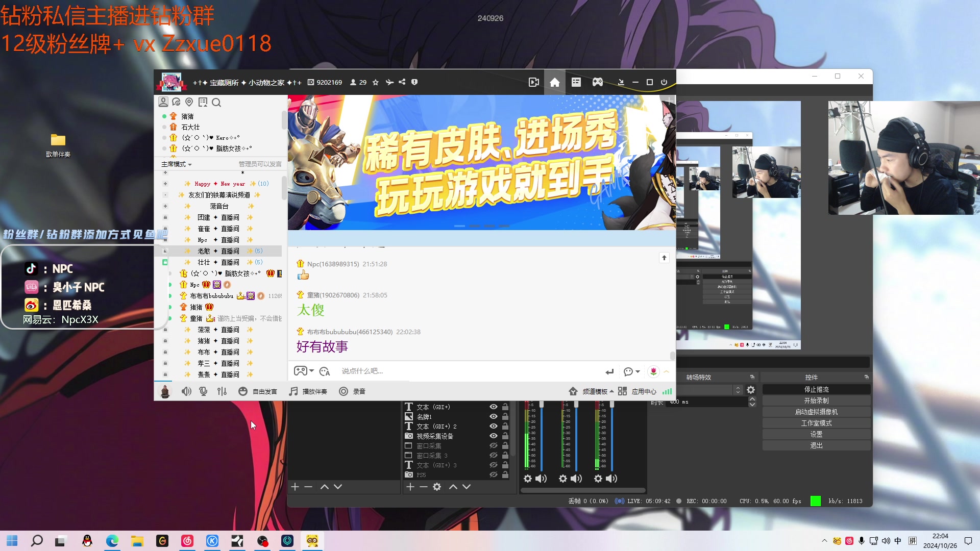Move the OBS source up arrow
Screen dimensions: 980x551
point(453,487)
